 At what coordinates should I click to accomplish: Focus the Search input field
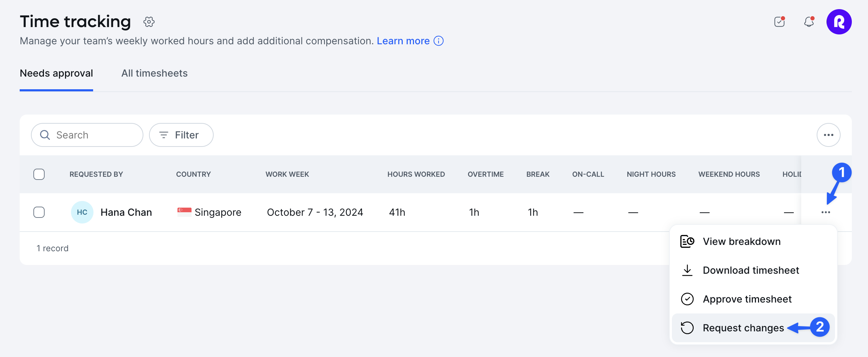87,135
